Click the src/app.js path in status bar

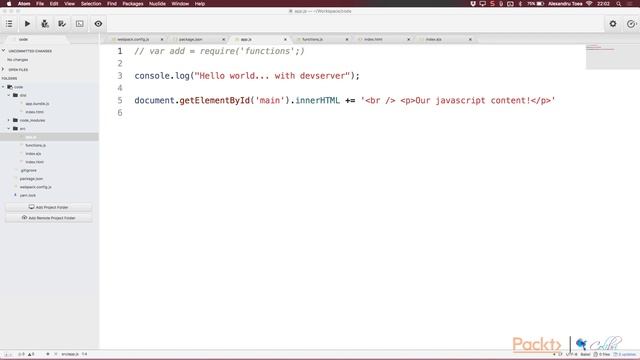tap(70, 354)
